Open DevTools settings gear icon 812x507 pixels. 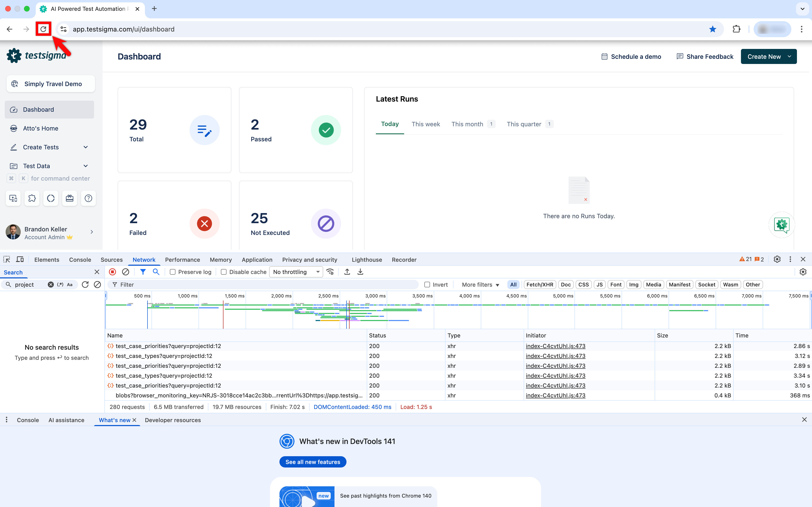[x=777, y=259]
